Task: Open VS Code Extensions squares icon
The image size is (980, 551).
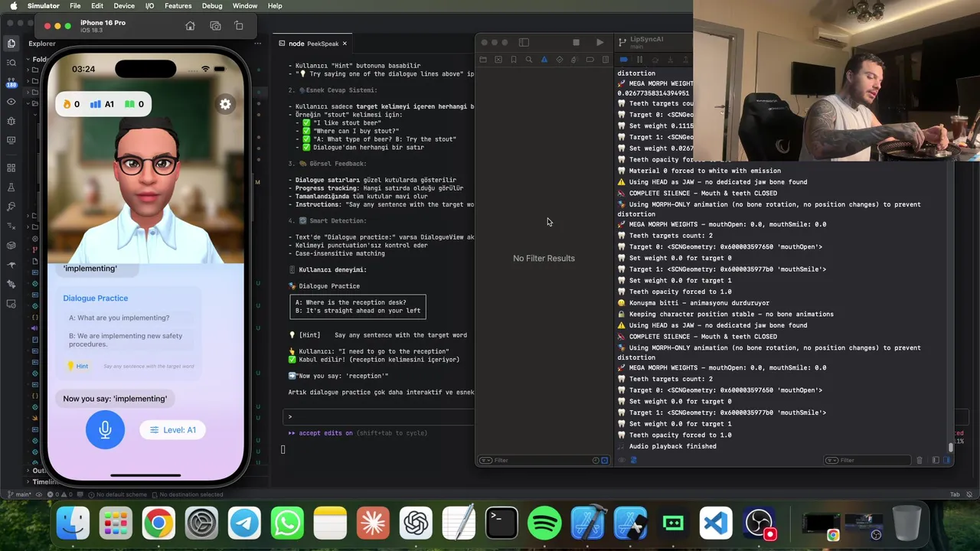Action: tap(11, 168)
